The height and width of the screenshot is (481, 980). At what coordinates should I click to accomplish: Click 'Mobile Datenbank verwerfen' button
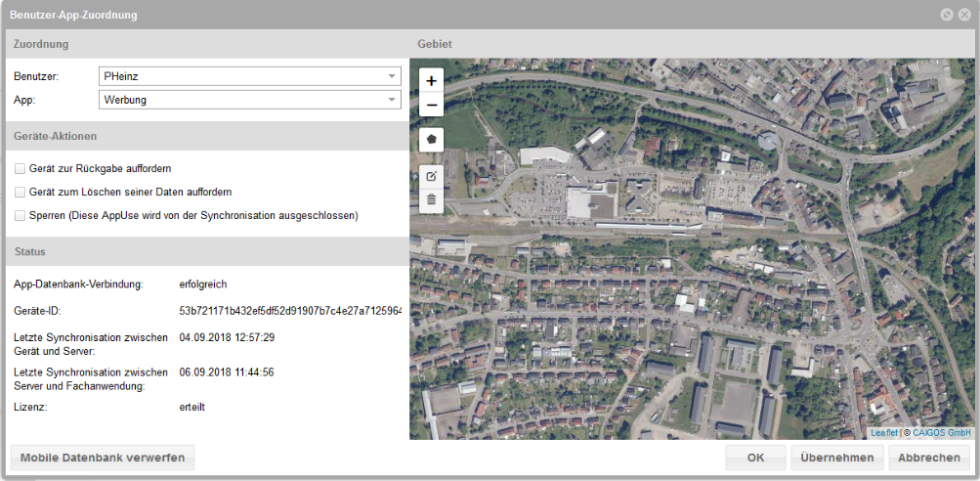[103, 458]
